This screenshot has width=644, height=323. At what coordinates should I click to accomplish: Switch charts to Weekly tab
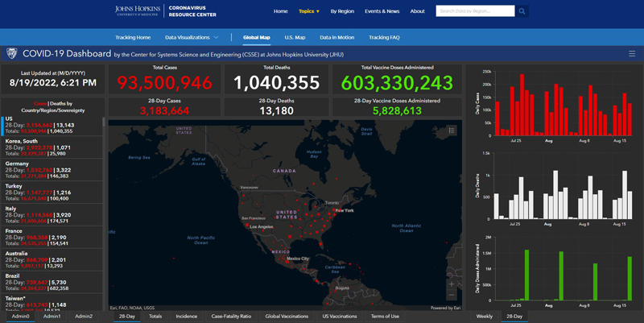tap(485, 317)
